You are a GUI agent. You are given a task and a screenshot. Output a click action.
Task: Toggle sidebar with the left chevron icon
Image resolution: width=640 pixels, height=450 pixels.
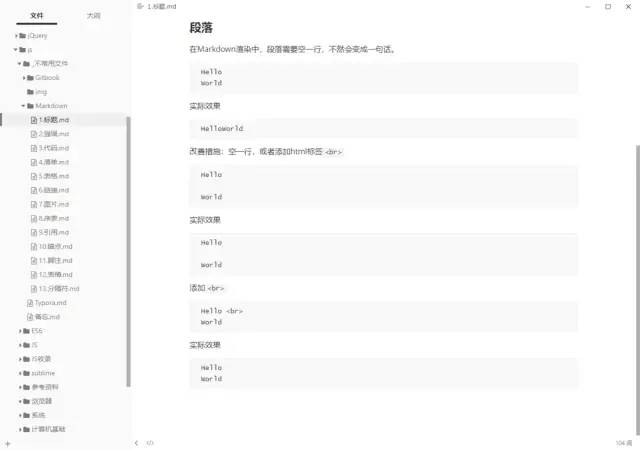pyautogui.click(x=136, y=443)
